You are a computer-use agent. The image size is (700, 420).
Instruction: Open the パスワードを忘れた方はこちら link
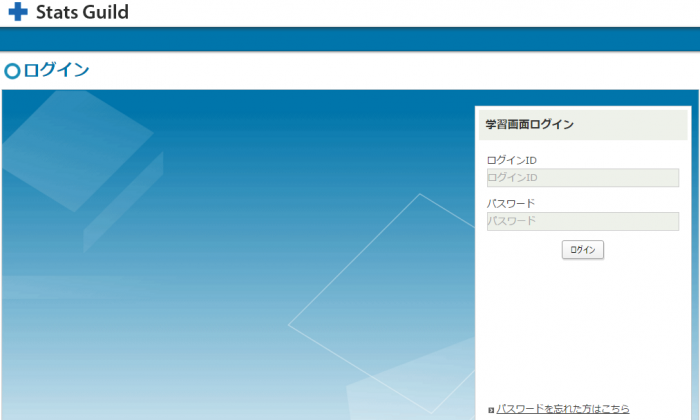[562, 409]
